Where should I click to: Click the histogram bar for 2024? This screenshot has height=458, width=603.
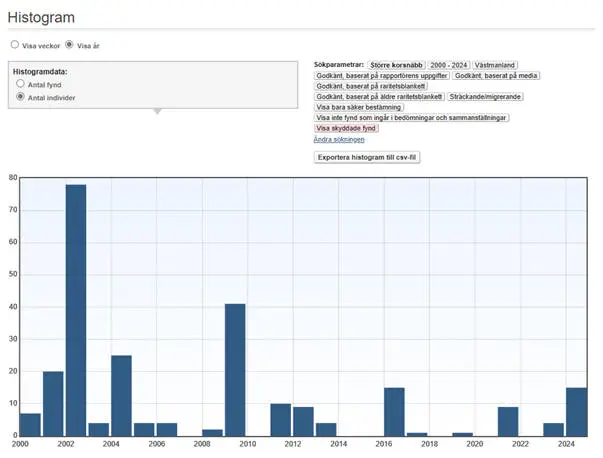click(x=576, y=412)
